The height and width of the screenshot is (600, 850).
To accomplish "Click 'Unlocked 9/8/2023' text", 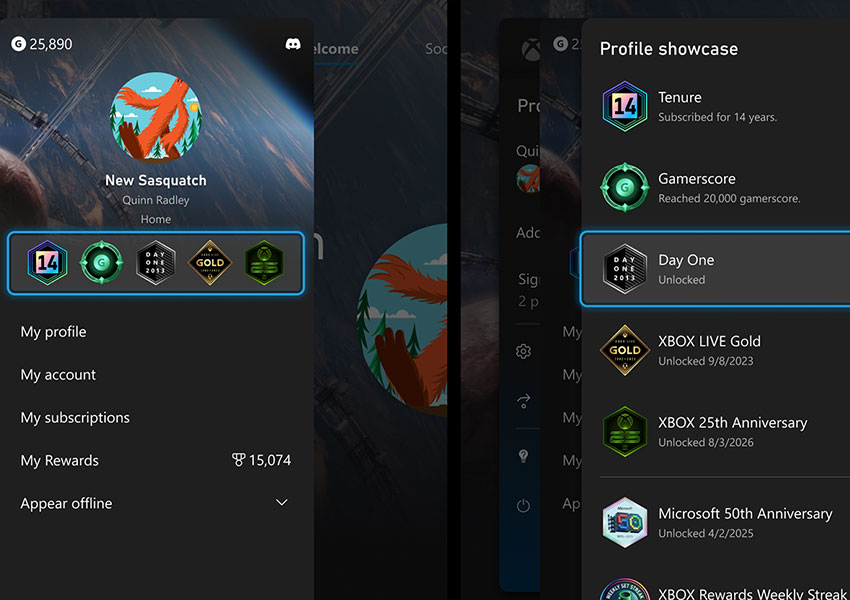I will (706, 361).
